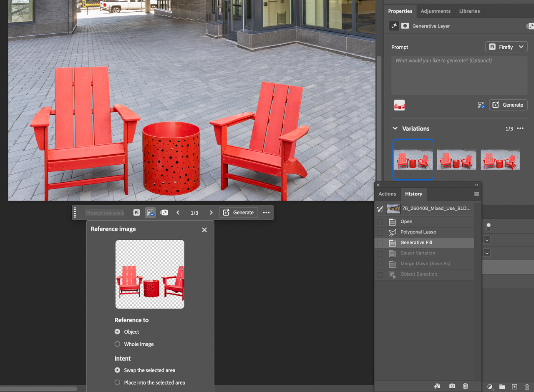Toggle the slider knob behind History panel

489,227
